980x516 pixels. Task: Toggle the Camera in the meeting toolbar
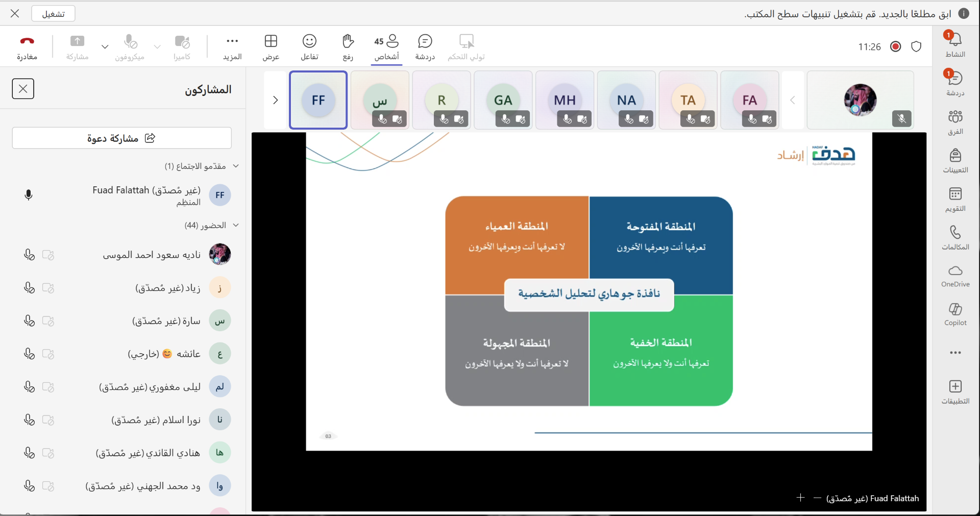pos(182,47)
